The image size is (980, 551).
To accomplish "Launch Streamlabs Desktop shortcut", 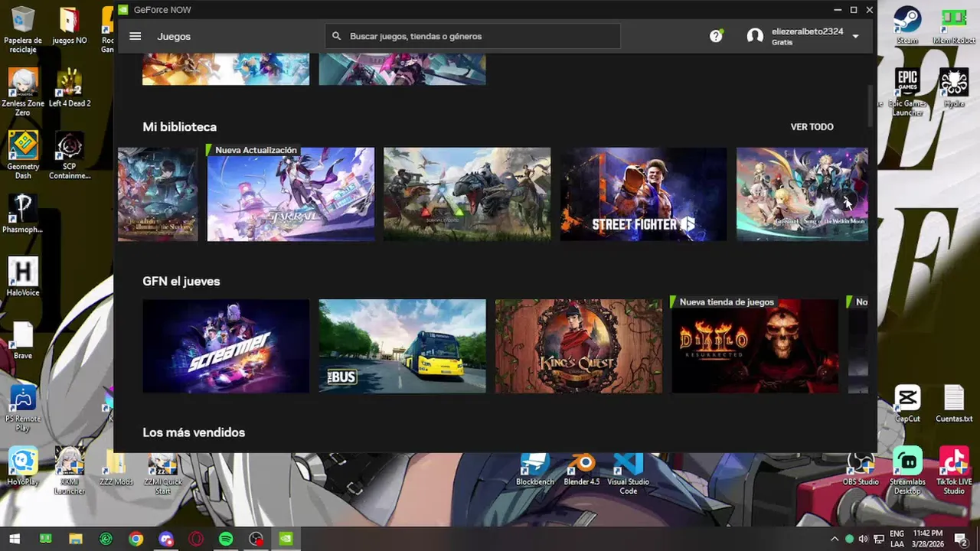I will click(x=907, y=471).
